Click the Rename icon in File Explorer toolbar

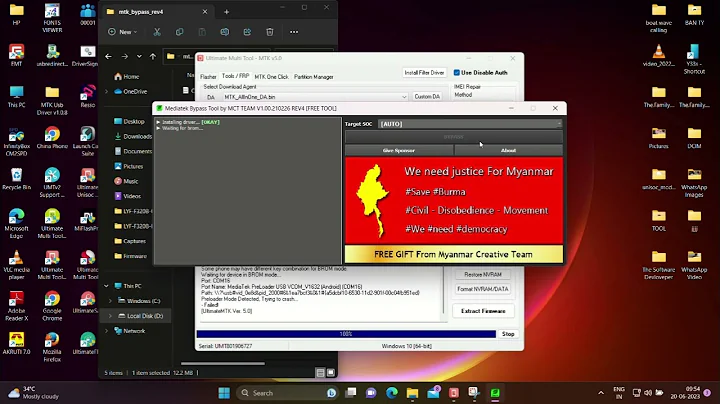coord(225,32)
